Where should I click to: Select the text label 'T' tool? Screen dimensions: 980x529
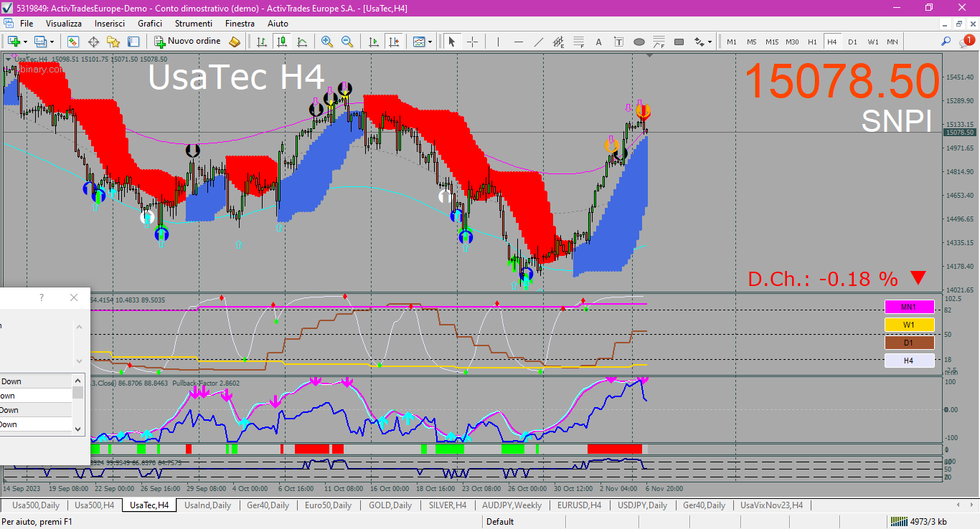[x=618, y=42]
